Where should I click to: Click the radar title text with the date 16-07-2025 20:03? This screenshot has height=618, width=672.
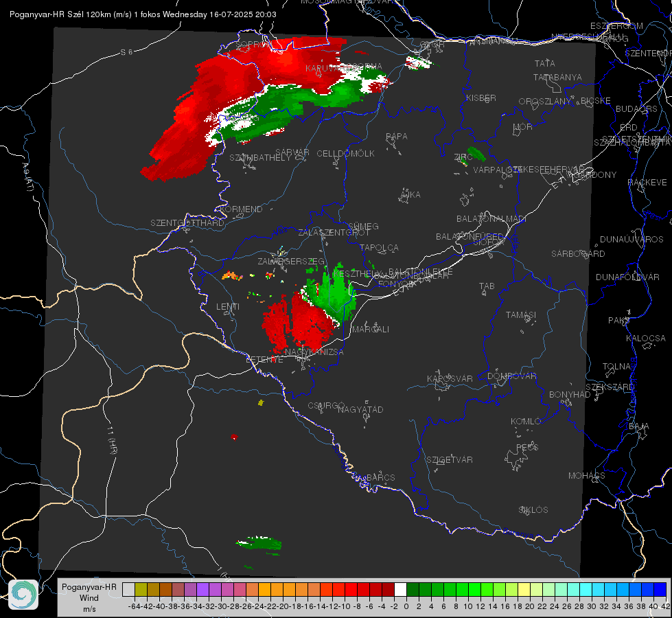[x=143, y=14]
